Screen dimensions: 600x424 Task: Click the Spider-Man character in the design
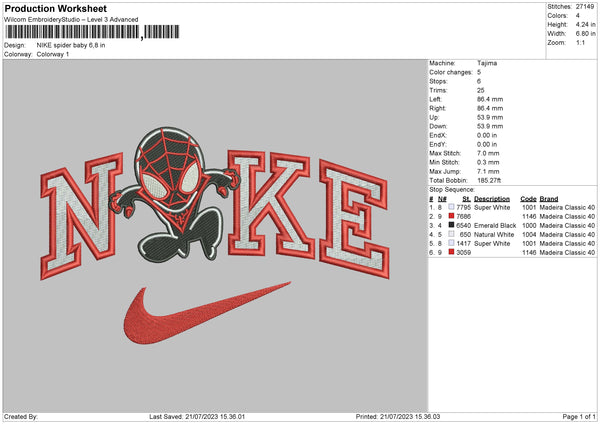click(174, 194)
